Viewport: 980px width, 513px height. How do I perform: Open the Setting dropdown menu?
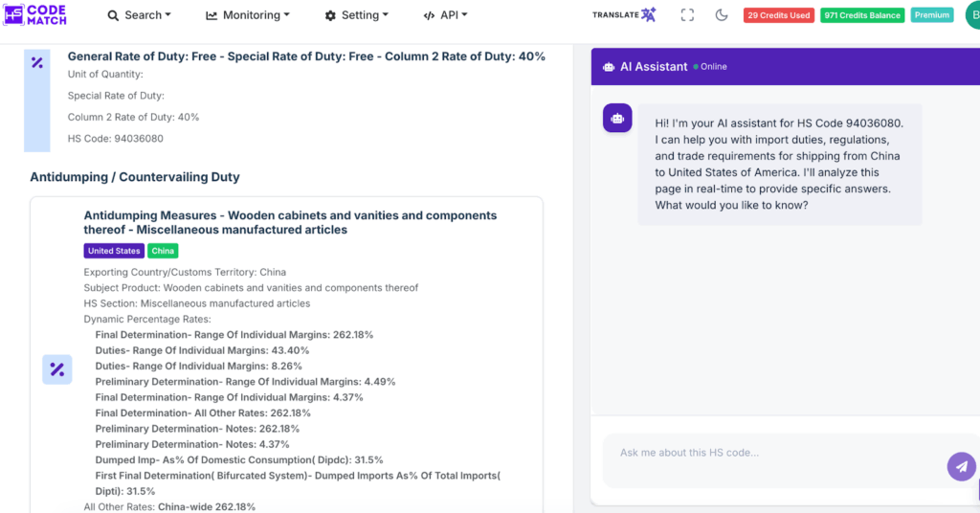pos(356,15)
